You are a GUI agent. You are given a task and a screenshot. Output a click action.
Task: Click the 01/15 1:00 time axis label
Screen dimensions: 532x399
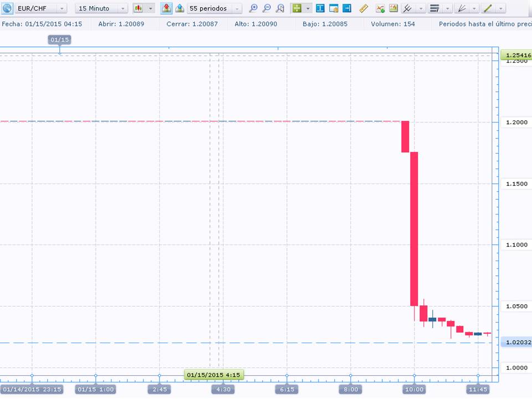coord(96,389)
